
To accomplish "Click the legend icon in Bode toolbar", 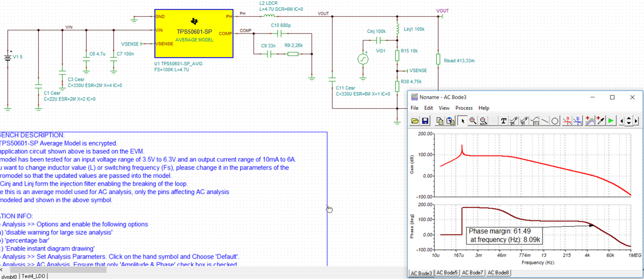I will [535, 121].
